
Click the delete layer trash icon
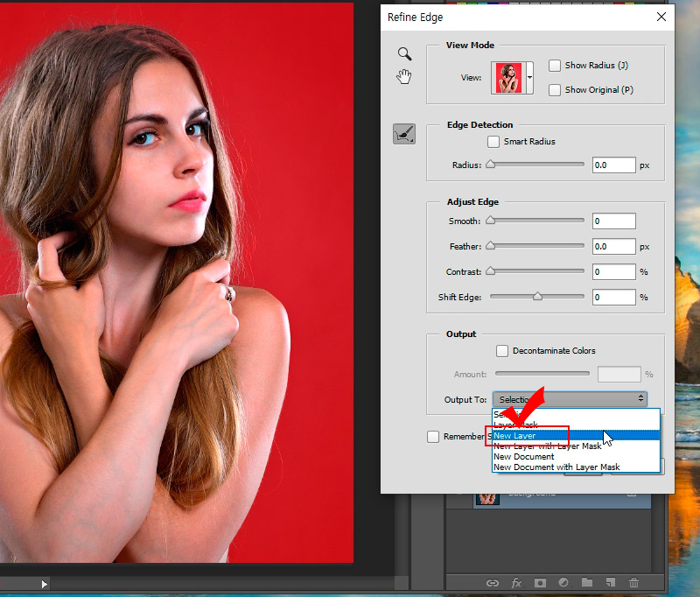pos(633,582)
